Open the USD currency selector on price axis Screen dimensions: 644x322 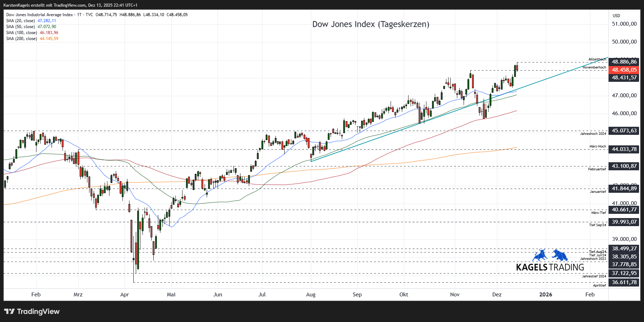tap(616, 16)
